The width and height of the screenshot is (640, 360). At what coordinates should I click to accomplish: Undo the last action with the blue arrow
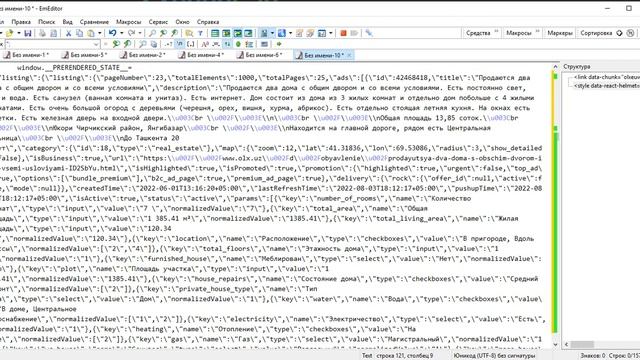coord(112,33)
